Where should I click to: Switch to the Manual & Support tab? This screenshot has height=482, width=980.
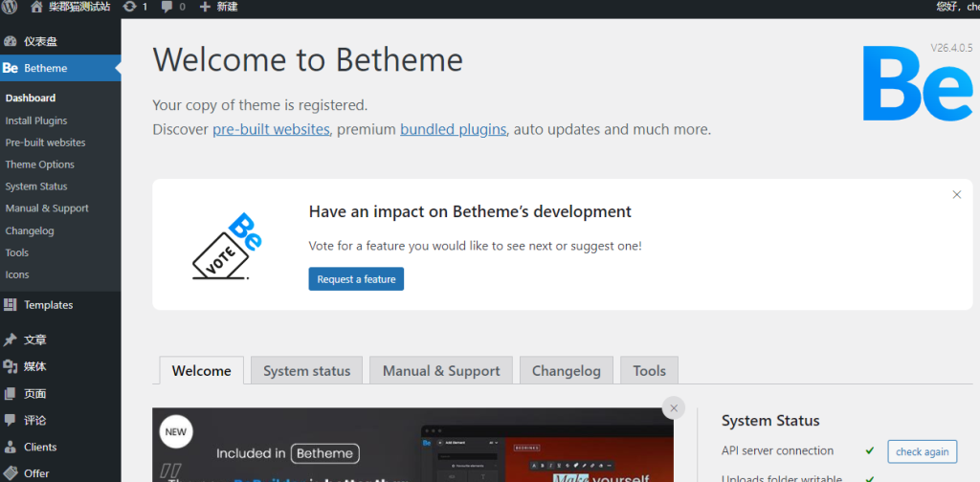click(x=441, y=371)
